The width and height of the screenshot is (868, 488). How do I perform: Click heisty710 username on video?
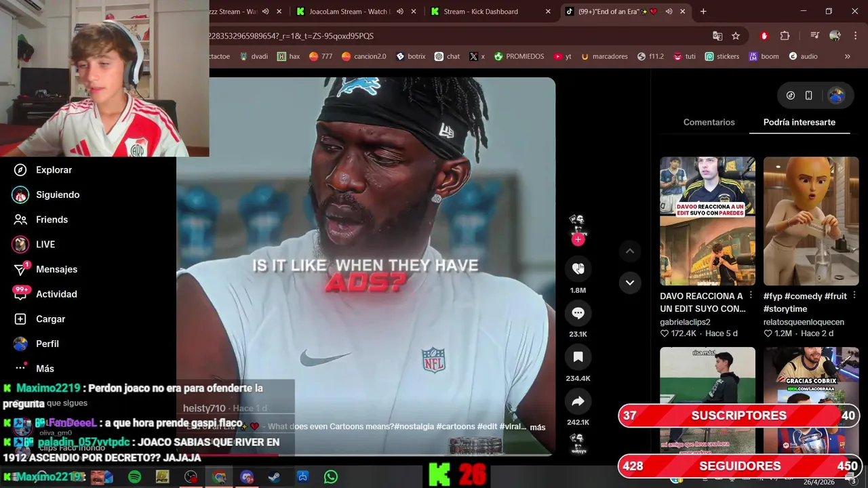tap(204, 408)
